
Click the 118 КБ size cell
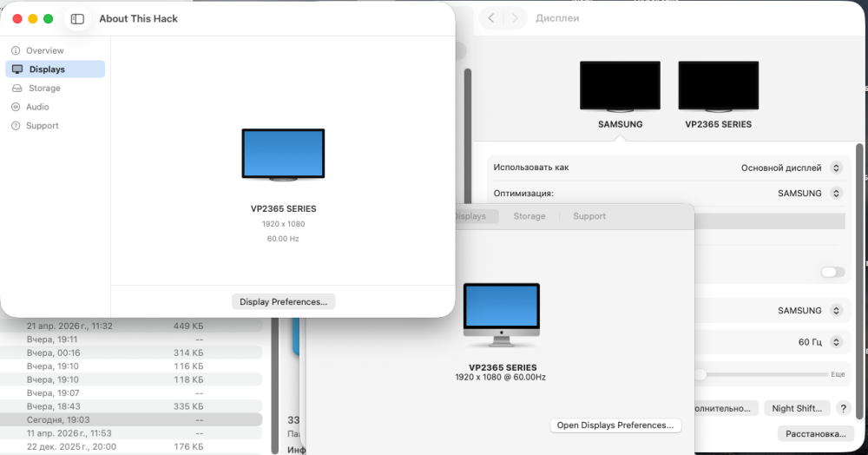(x=188, y=379)
